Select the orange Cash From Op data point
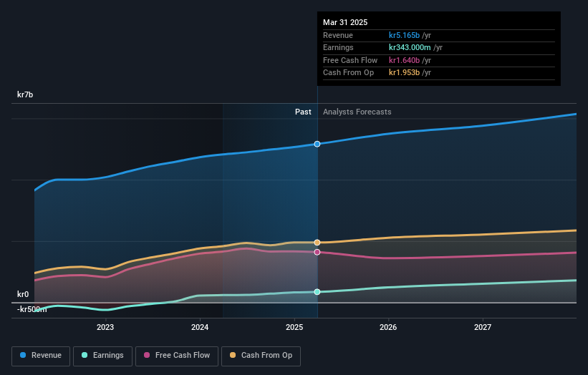Screen dimensions: 588x375 (x=317, y=243)
